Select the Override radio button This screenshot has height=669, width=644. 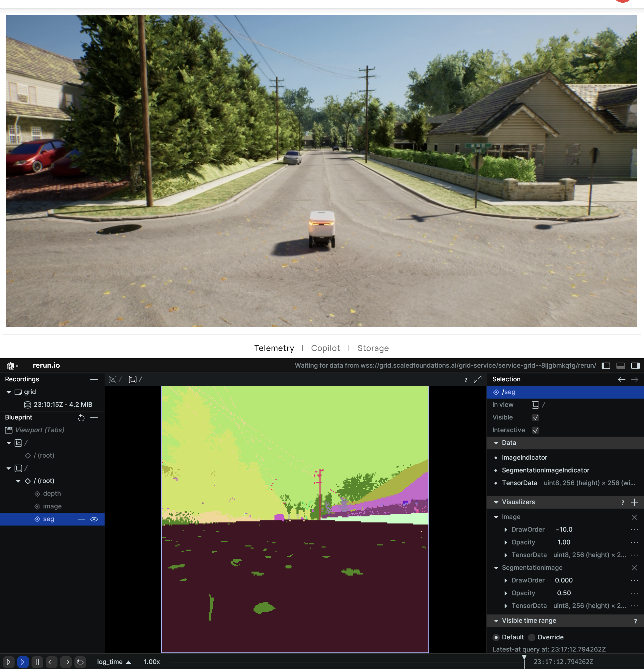(x=532, y=637)
